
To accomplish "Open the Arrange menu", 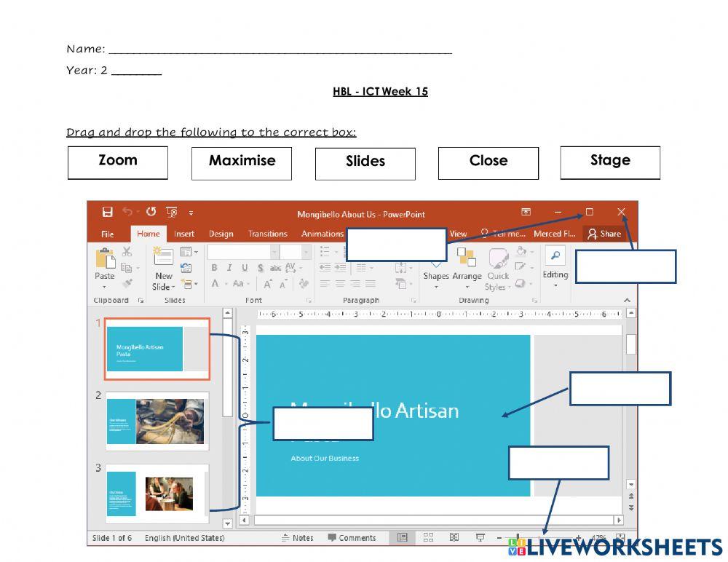I will [467, 267].
